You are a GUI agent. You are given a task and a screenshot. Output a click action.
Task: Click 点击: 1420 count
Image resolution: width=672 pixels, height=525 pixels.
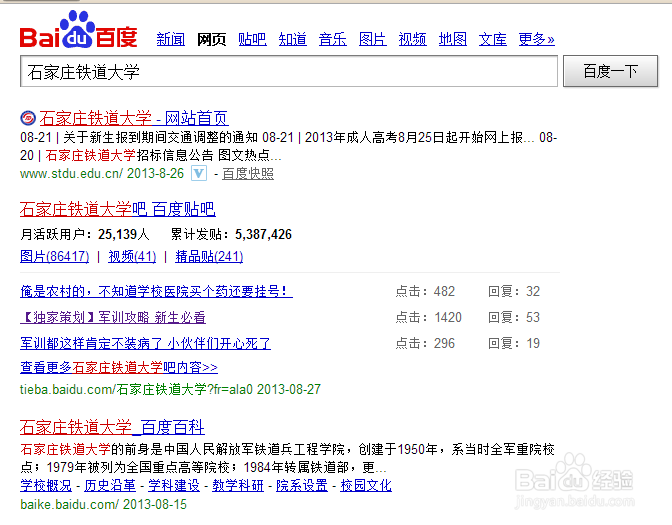point(428,317)
